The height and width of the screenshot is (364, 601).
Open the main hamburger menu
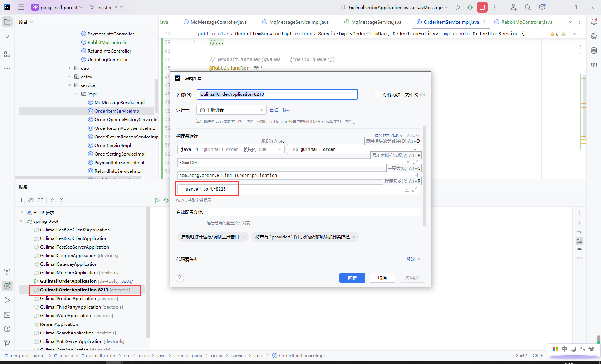tap(21, 7)
